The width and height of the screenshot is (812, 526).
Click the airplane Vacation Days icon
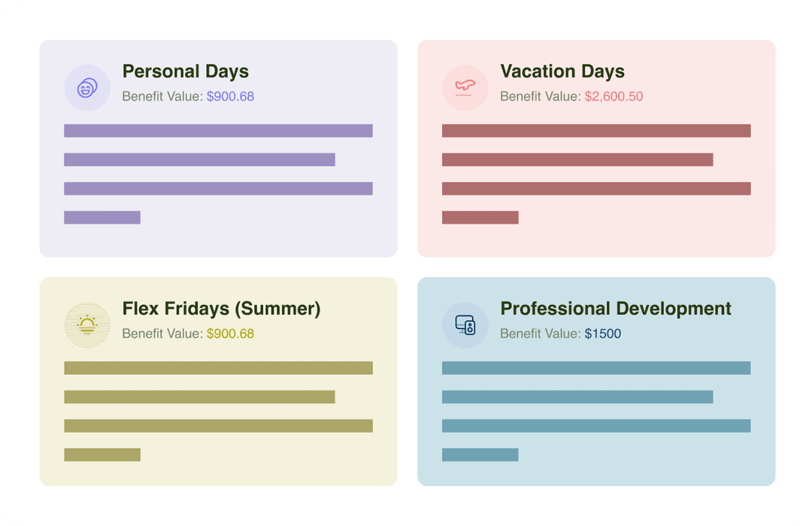click(x=465, y=87)
